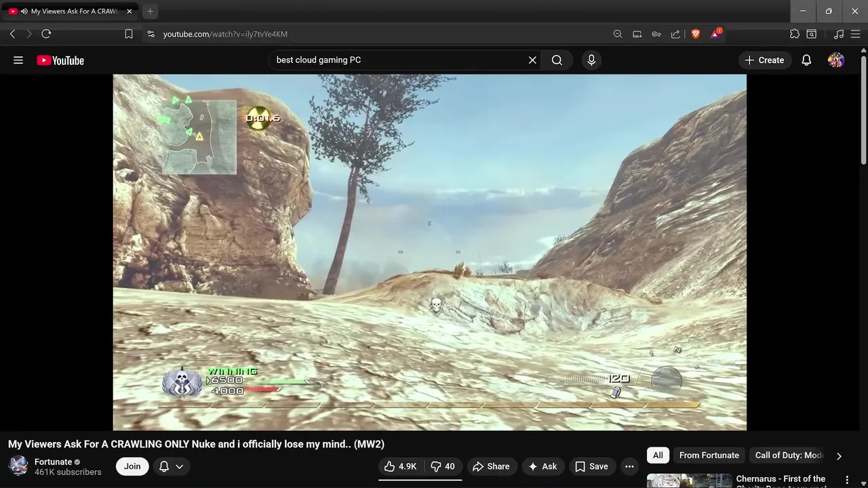Open the sidebar panel icon
The width and height of the screenshot is (868, 488).
tap(812, 34)
